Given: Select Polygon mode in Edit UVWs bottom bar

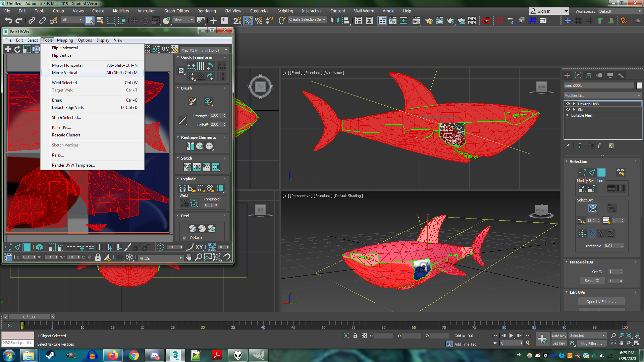Looking at the screenshot, I should [27, 247].
